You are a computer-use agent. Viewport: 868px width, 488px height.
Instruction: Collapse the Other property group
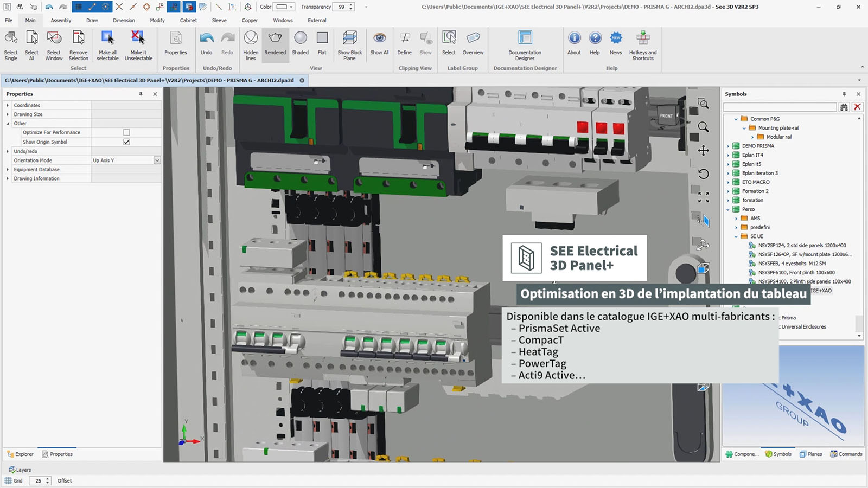(8, 124)
